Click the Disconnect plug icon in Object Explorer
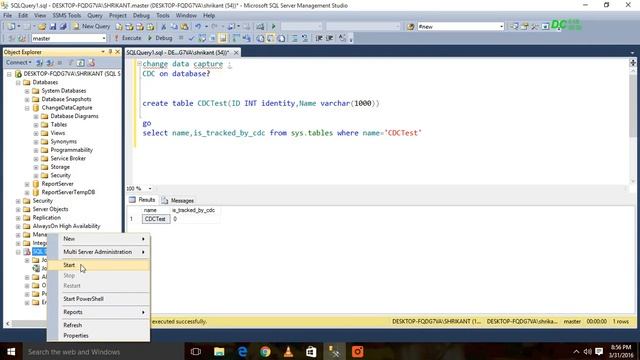Screen dimensions: 640x360 click(x=50, y=63)
